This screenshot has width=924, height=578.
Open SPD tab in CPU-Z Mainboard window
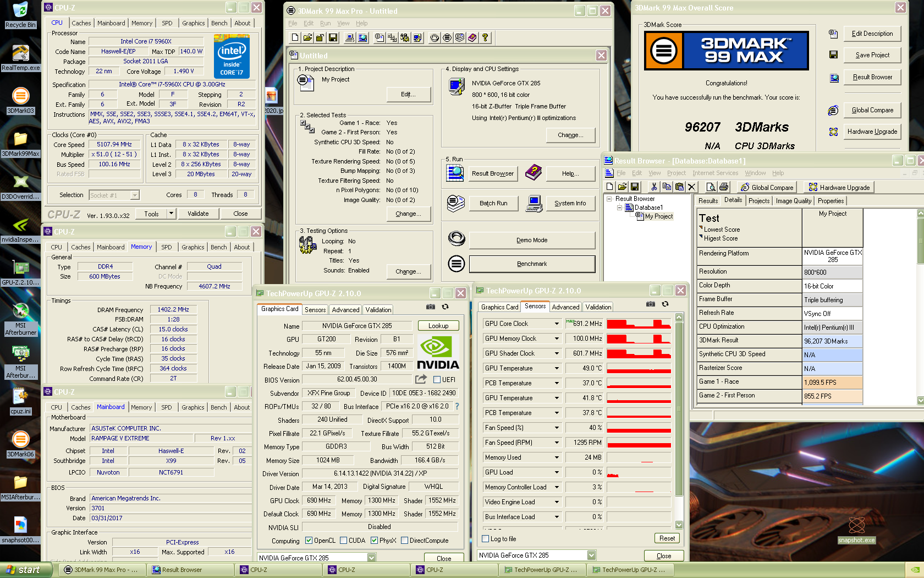[167, 407]
